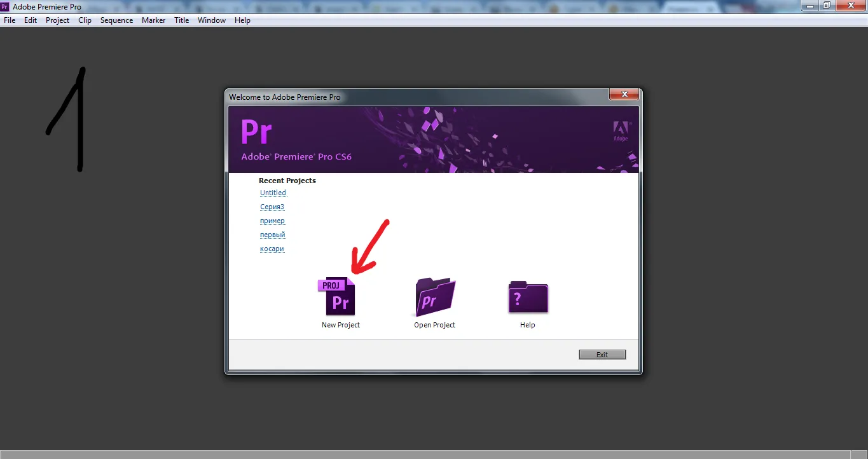This screenshot has width=868, height=459.
Task: Open recent project Серия3
Action: [272, 207]
